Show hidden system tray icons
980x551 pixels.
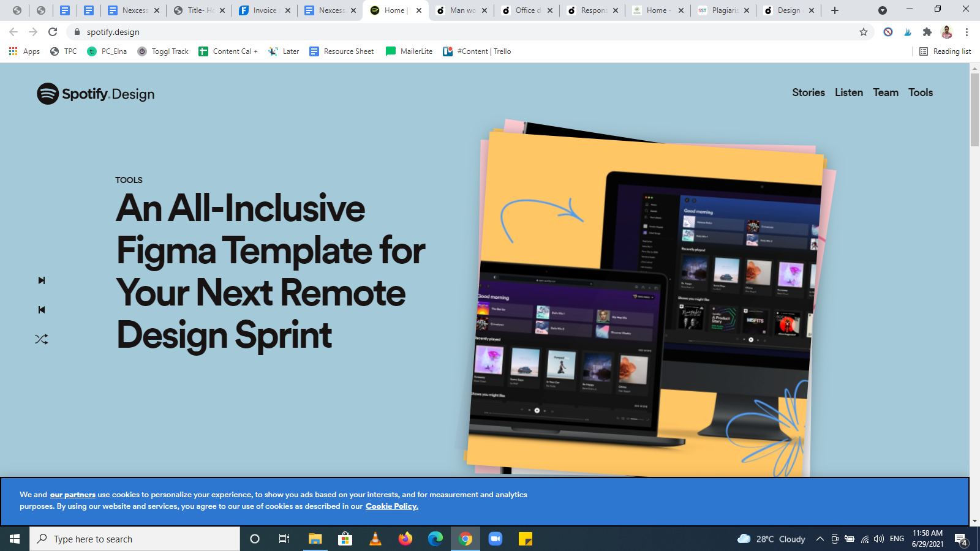[x=820, y=539]
